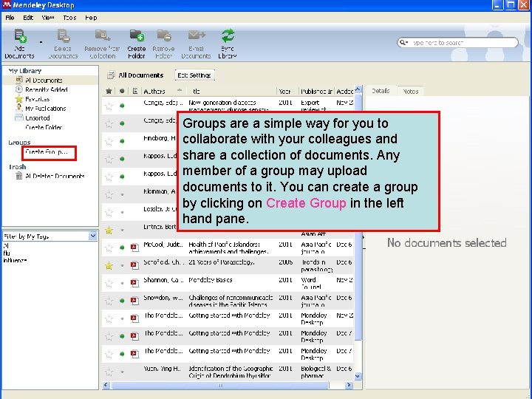Select Recently Added in My Library
Image resolution: width=532 pixels, height=399 pixels.
47,89
